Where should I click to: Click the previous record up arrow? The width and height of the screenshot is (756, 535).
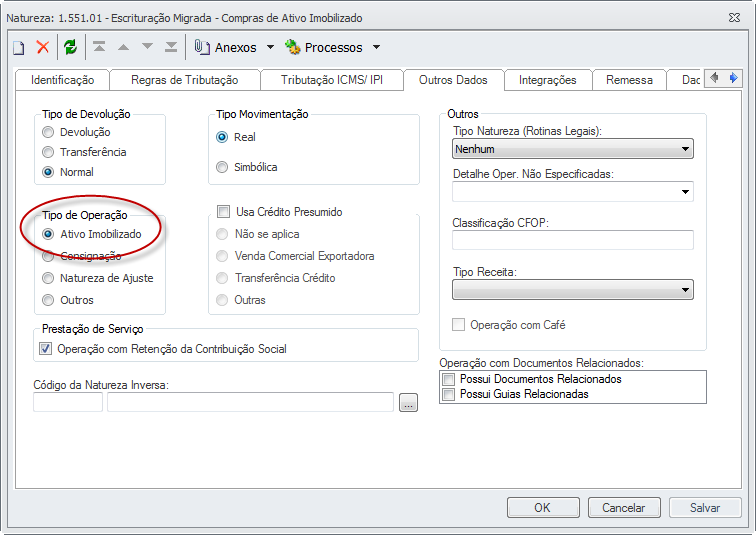tap(124, 47)
